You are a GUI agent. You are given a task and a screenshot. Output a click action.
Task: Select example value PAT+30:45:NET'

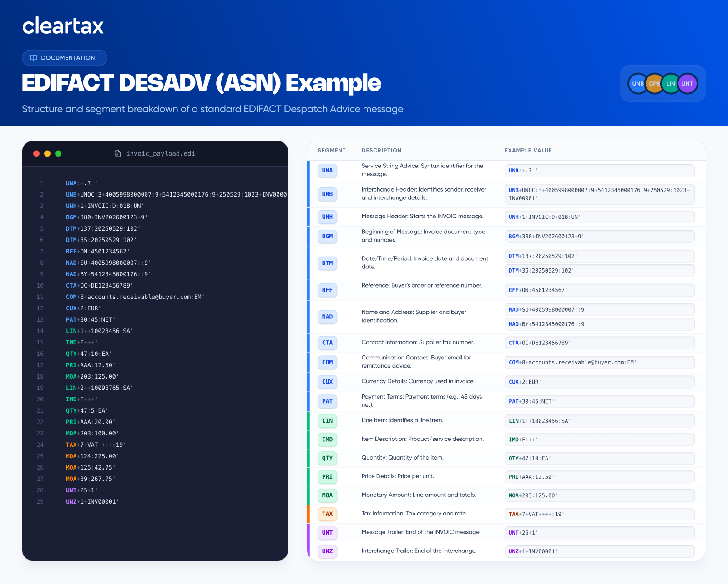pos(600,402)
